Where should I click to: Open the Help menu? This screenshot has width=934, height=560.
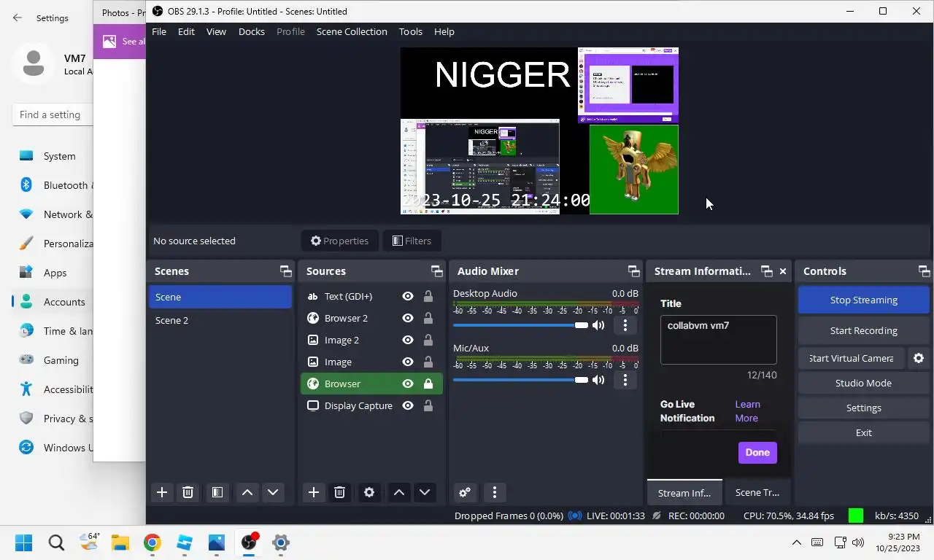click(x=444, y=31)
